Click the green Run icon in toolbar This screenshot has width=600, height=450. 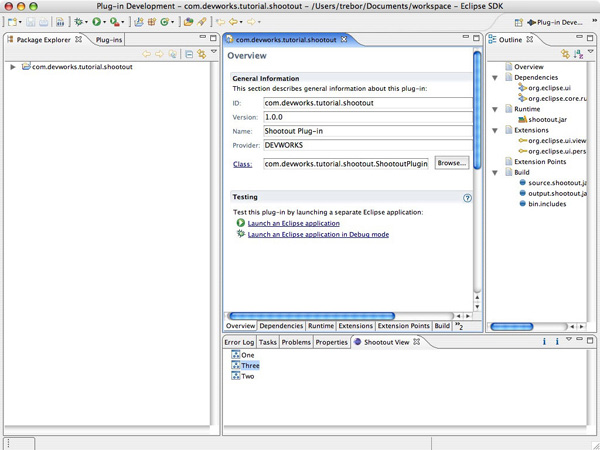(x=96, y=22)
